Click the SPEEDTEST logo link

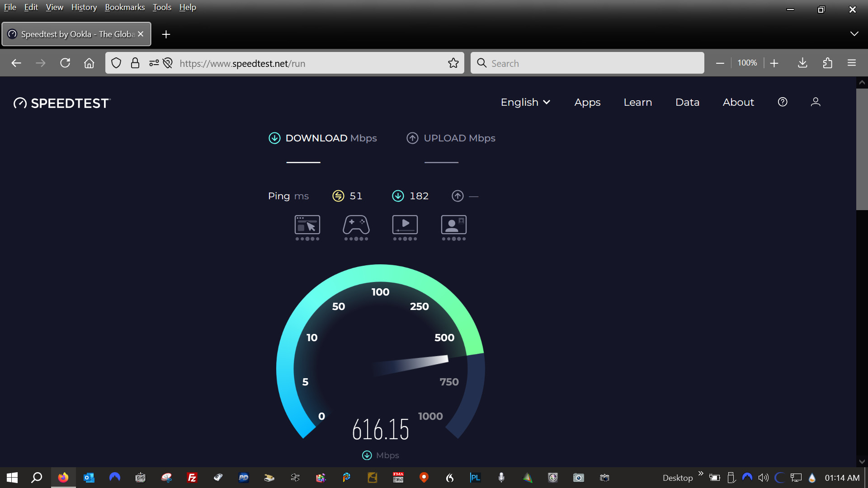62,103
